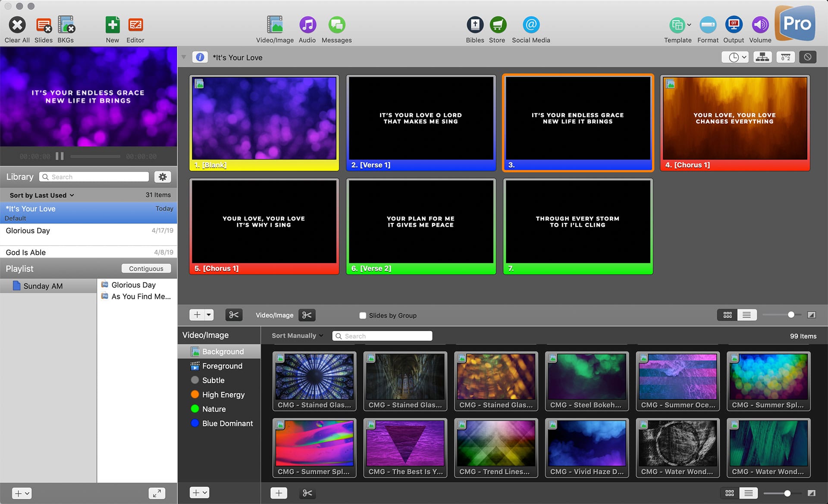Open the Store panel
Image resolution: width=828 pixels, height=504 pixels.
click(498, 24)
